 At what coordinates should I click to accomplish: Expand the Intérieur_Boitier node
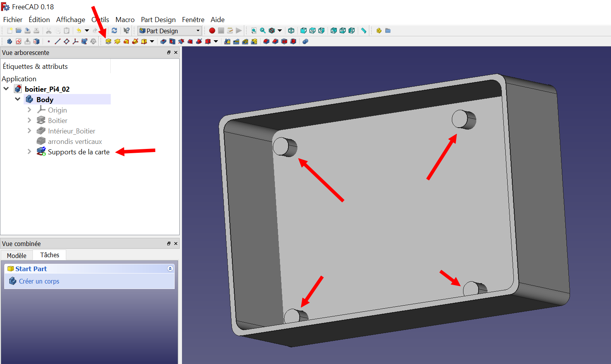[x=29, y=131]
